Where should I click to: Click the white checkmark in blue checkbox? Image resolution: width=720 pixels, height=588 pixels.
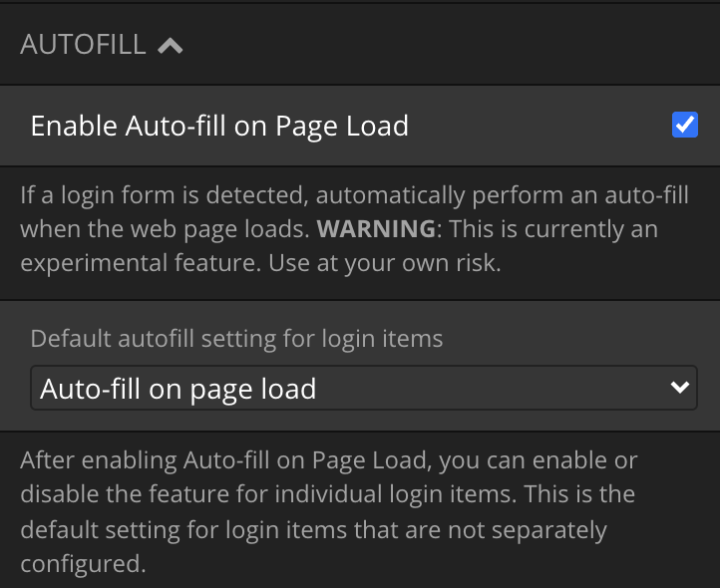685,125
